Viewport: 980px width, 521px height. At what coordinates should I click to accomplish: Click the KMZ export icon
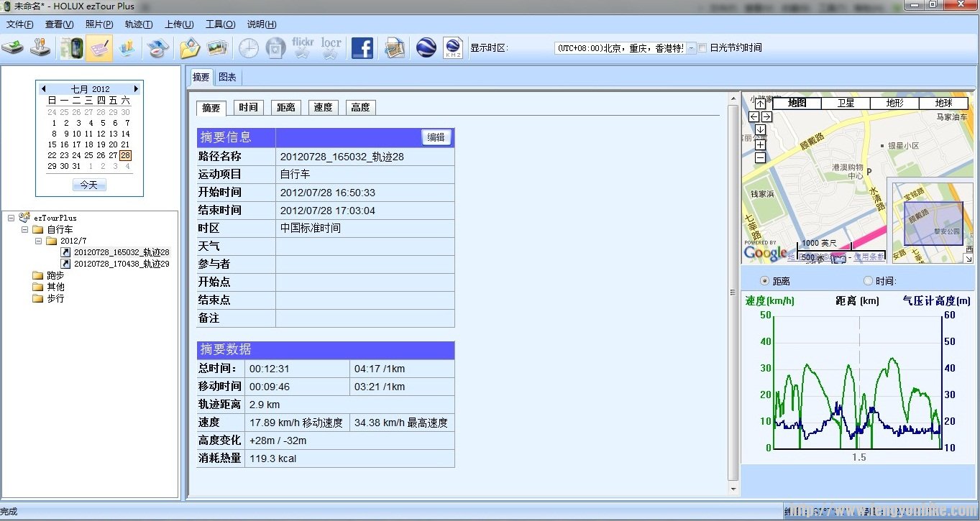coord(453,47)
